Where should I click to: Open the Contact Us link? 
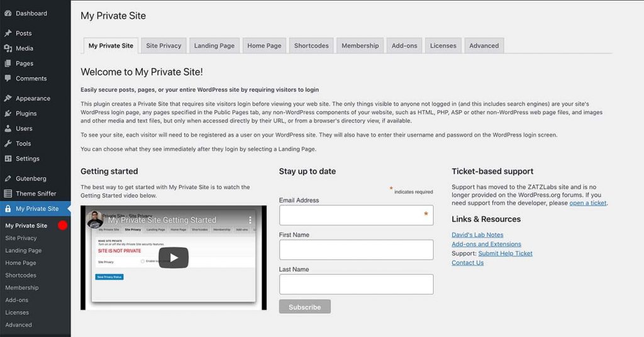pos(467,263)
